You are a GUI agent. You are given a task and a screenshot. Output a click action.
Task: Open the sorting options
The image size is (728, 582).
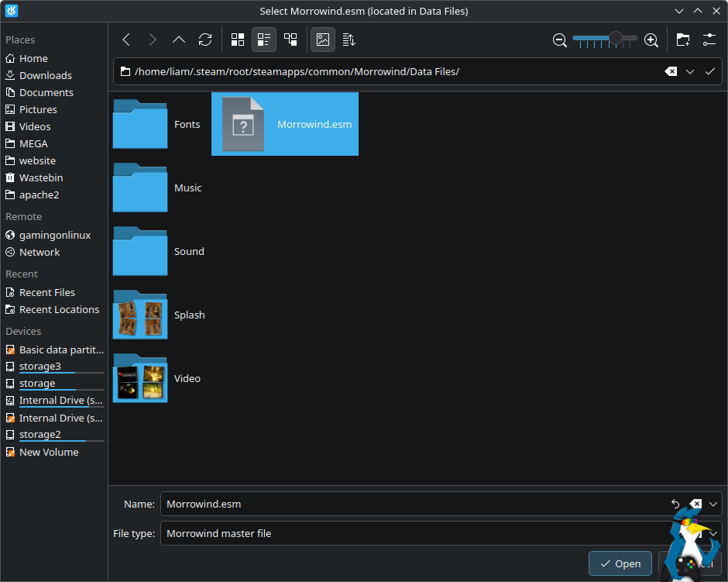click(349, 40)
